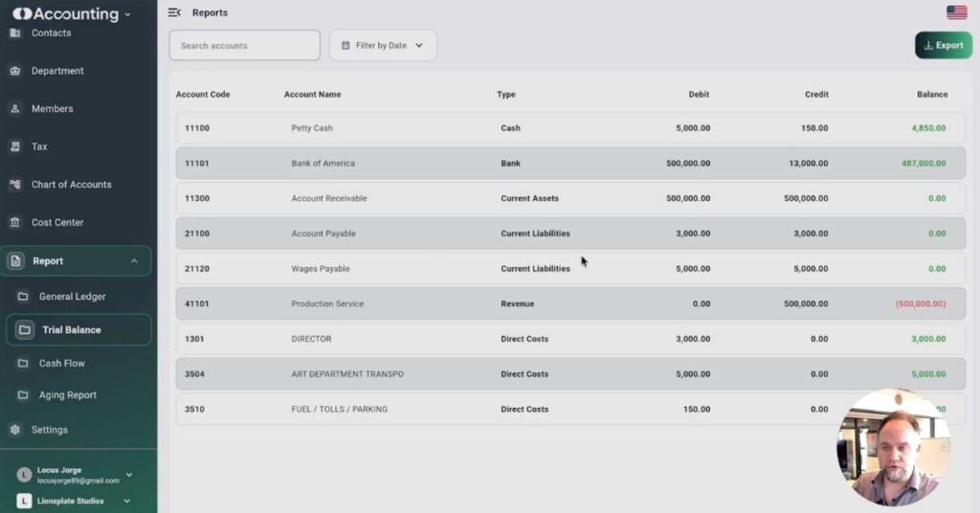Click the Settings gear icon
The width and height of the screenshot is (980, 513).
tap(14, 430)
